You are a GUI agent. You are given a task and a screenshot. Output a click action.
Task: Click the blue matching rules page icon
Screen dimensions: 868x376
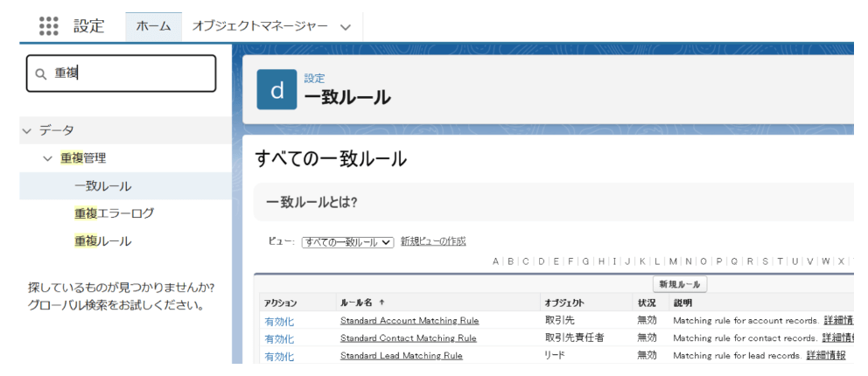coord(276,90)
